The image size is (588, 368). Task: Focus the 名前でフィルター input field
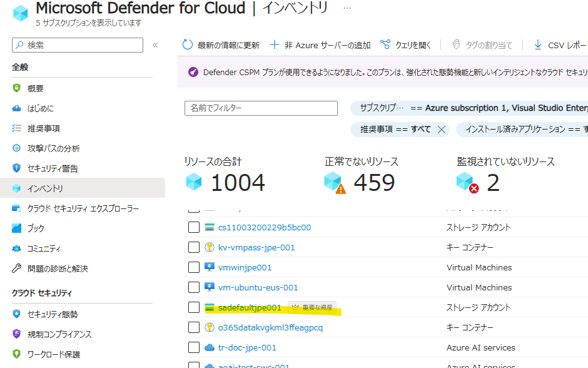pyautogui.click(x=261, y=108)
